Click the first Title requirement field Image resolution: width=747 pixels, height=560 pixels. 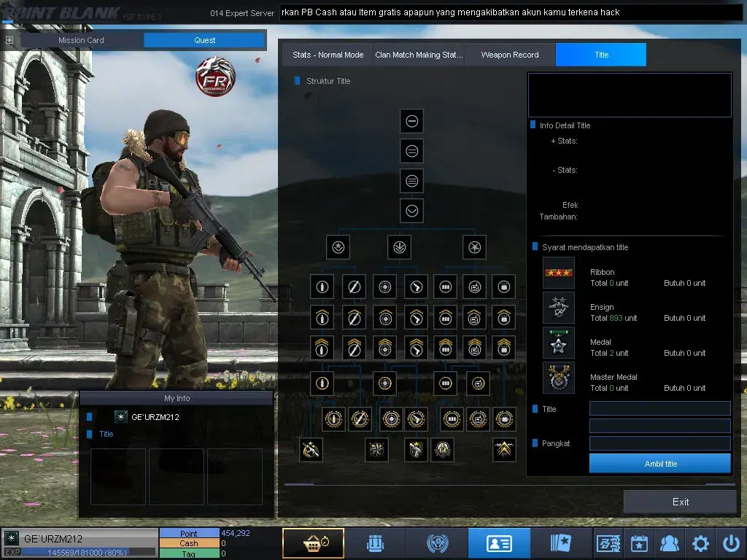click(659, 408)
